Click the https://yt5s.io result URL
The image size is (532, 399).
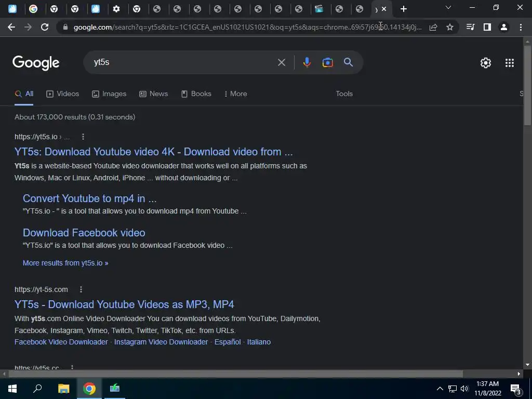coord(42,137)
